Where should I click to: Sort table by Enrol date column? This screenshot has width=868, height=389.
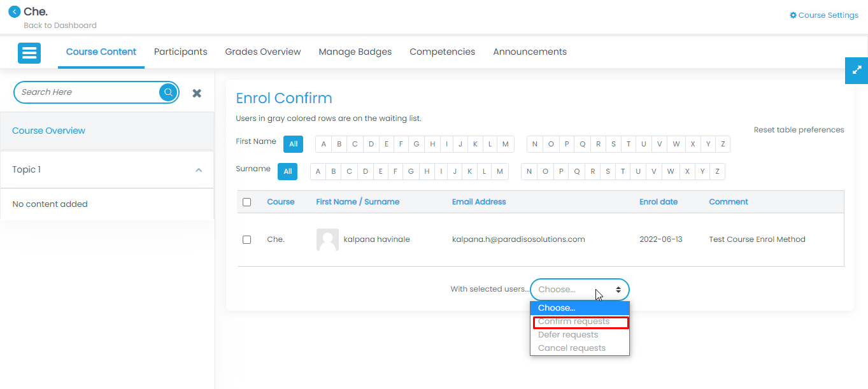click(x=658, y=202)
